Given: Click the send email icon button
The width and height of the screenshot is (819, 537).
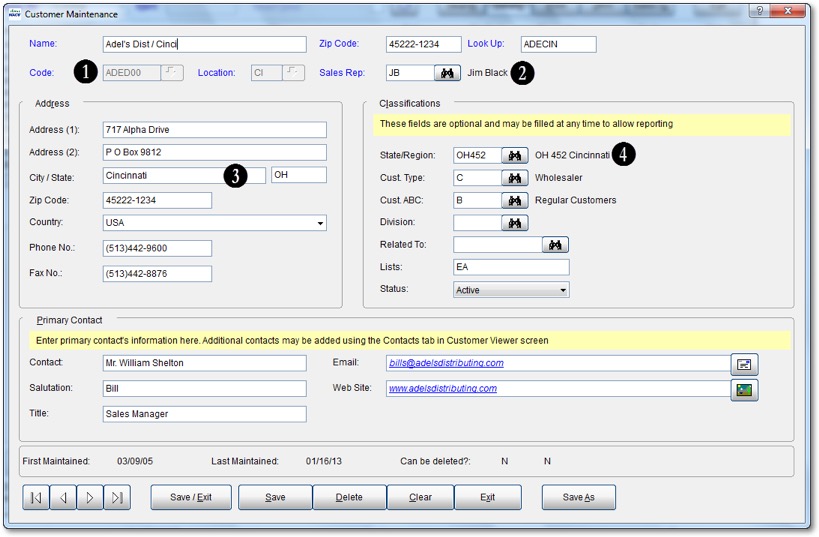Looking at the screenshot, I should tap(744, 365).
